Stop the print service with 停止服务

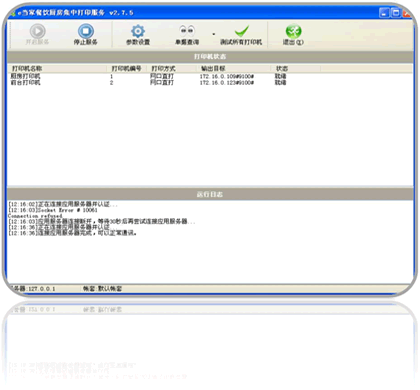click(x=86, y=34)
